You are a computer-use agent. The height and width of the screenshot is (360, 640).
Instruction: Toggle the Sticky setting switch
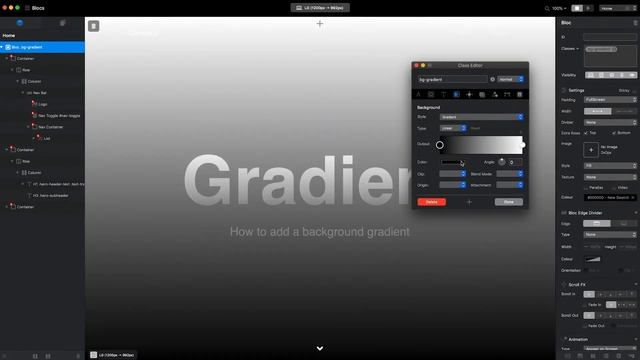click(634, 91)
